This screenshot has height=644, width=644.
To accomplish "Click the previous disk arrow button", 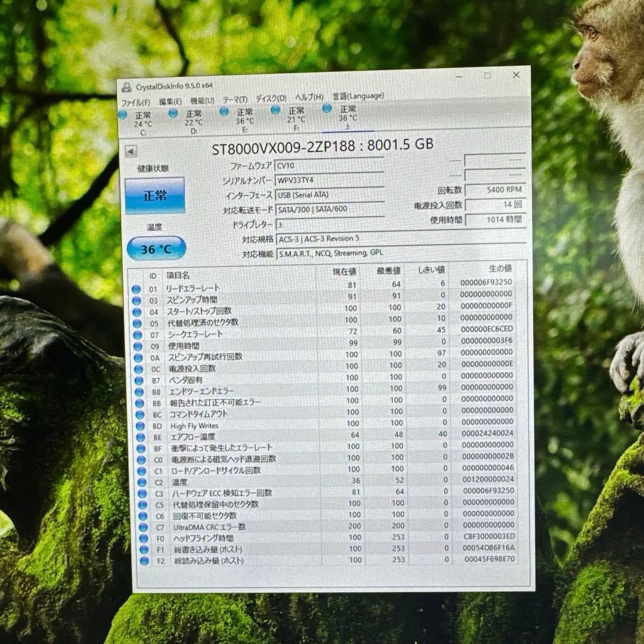I will click(131, 151).
